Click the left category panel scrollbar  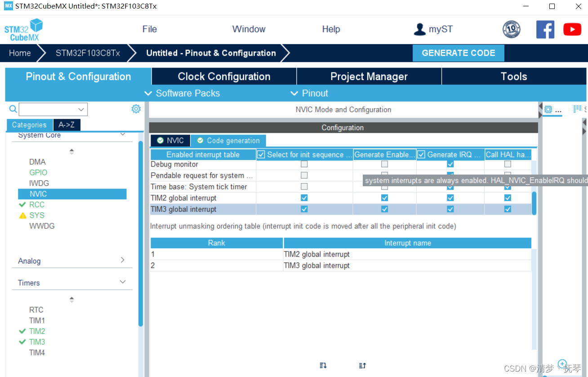pyautogui.click(x=141, y=233)
